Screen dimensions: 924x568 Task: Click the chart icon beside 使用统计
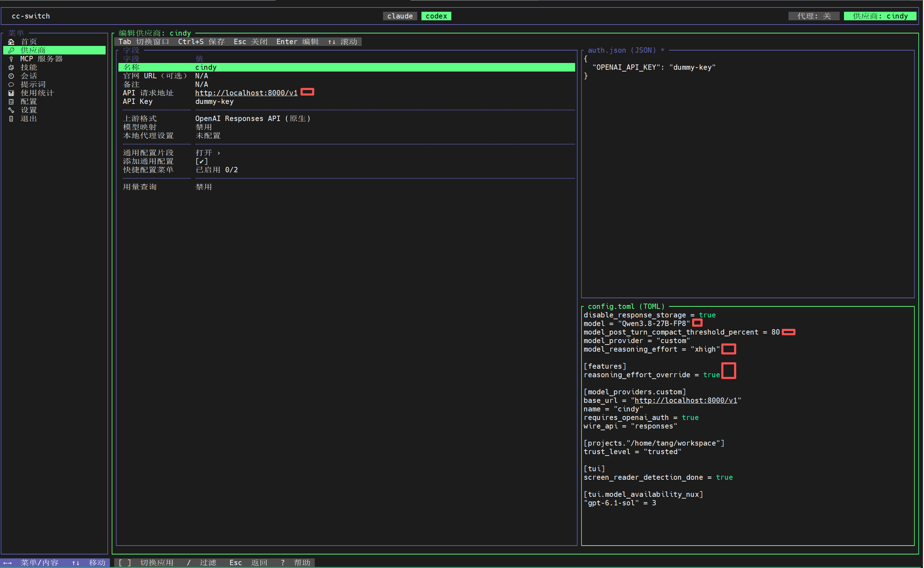(11, 93)
